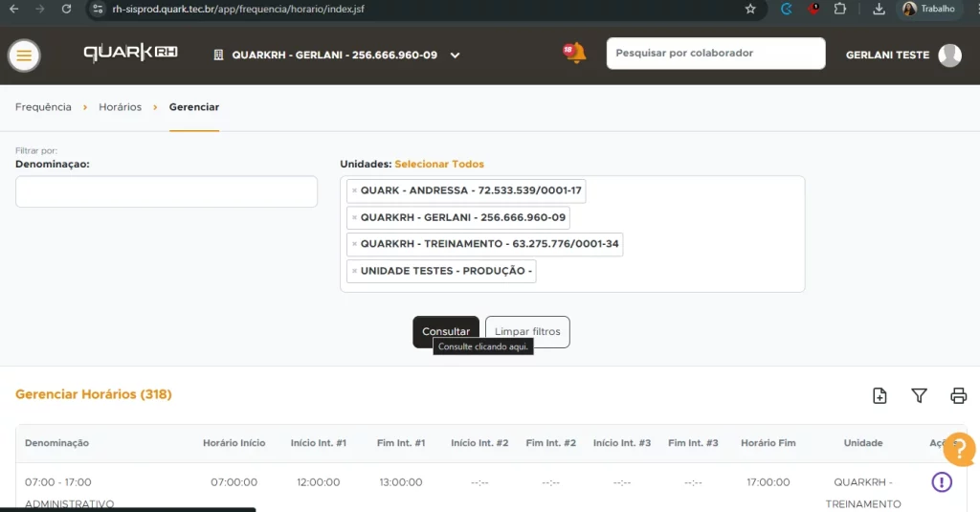Screen dimensions: 980x512
Task: Go to the Frequência breadcrumb
Action: point(43,107)
